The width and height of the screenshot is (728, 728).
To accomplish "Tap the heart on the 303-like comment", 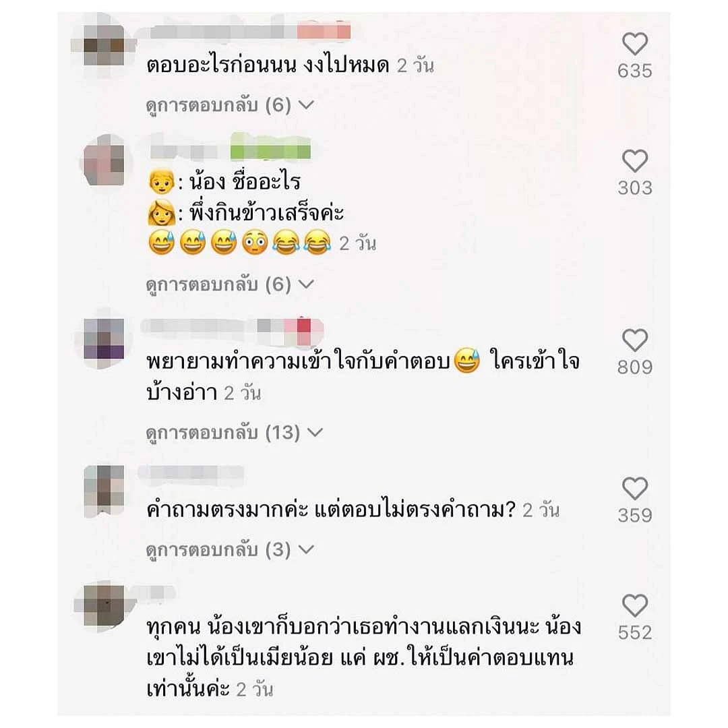I will point(635,161).
